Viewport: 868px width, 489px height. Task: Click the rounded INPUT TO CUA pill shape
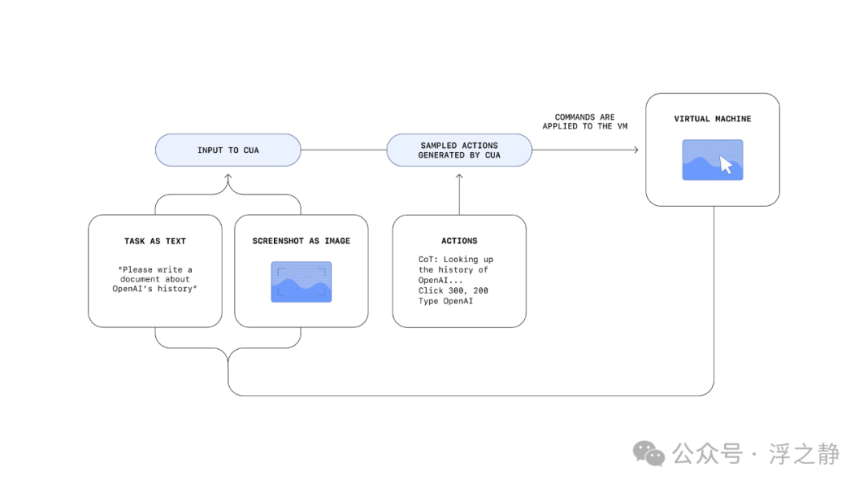(x=227, y=150)
